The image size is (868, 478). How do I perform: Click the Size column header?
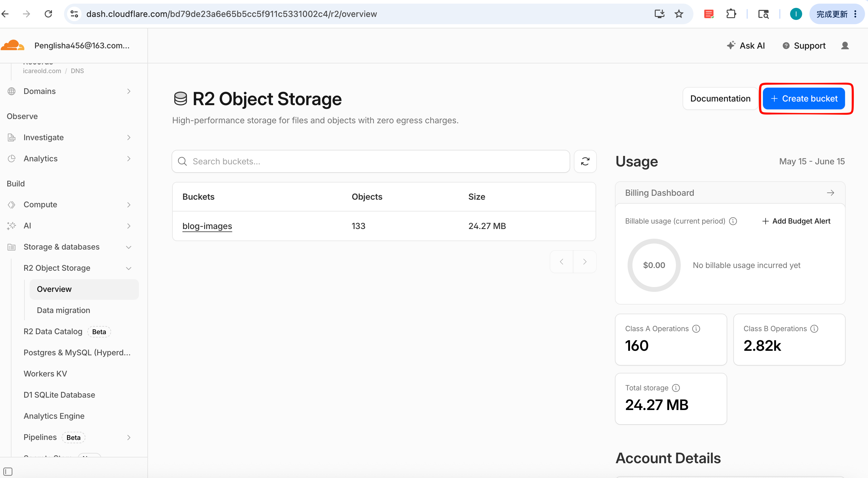477,197
